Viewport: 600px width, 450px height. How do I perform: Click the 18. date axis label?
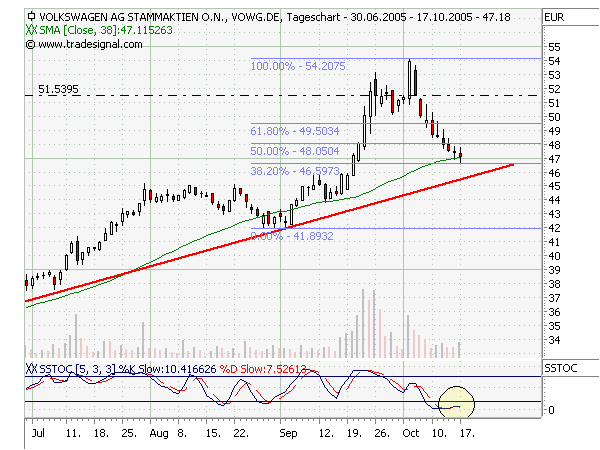click(x=101, y=434)
